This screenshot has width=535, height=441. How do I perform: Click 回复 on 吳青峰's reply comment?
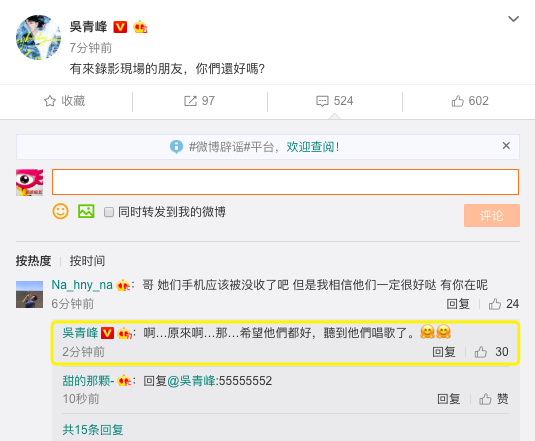pos(444,352)
